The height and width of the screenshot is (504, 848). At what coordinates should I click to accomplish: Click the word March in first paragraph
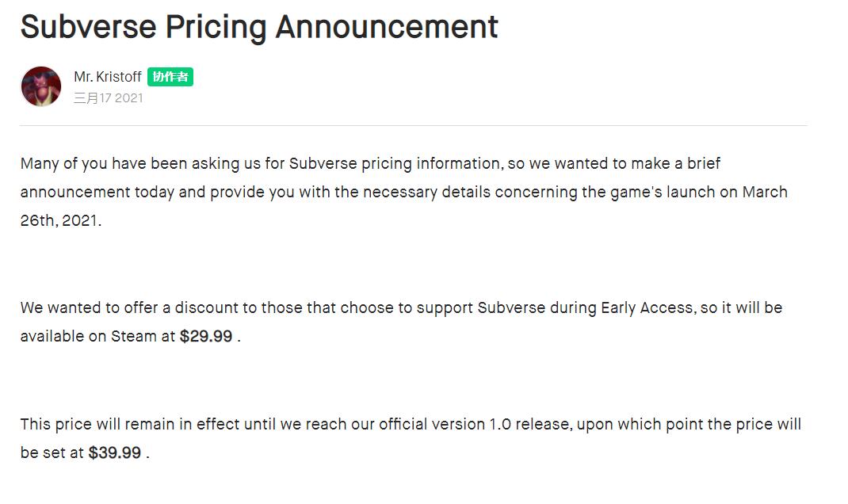765,192
